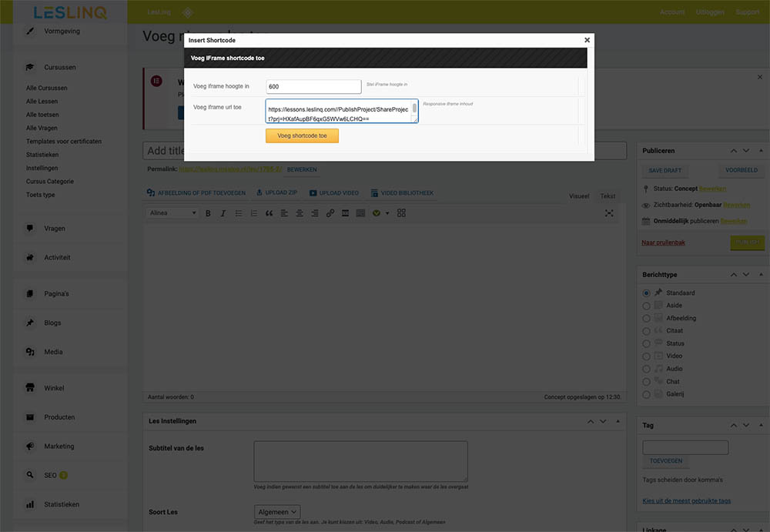Collapse the Berichttype panel with its triangle toggle

point(762,275)
